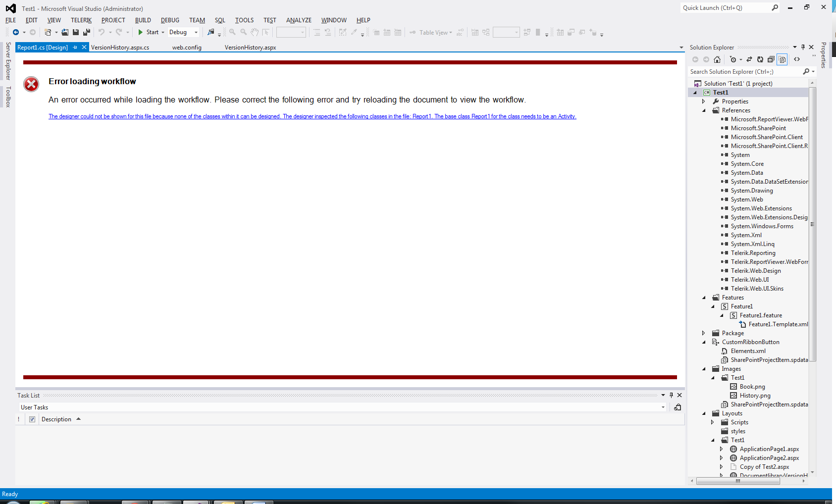Click Sync with Active Document icon
Viewport: 836px width, 504px height.
pyautogui.click(x=749, y=59)
